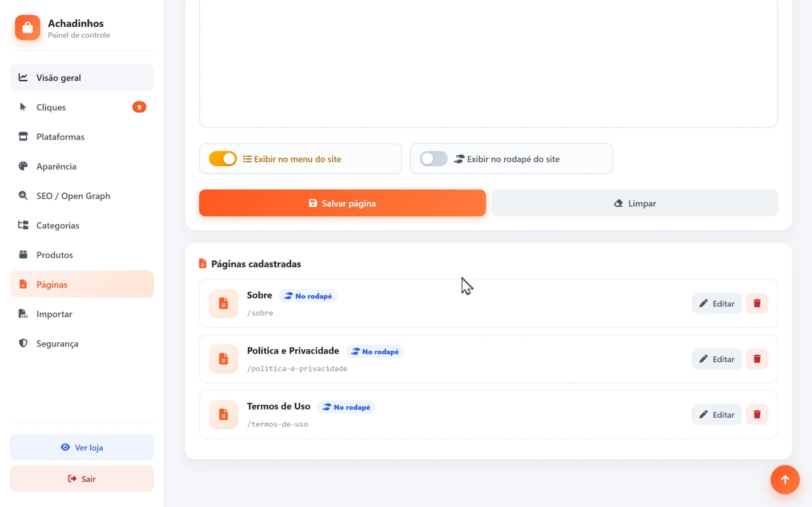Viewport: 812px width, 507px height.
Task: Open the Importar CSV section
Action: coord(82,314)
